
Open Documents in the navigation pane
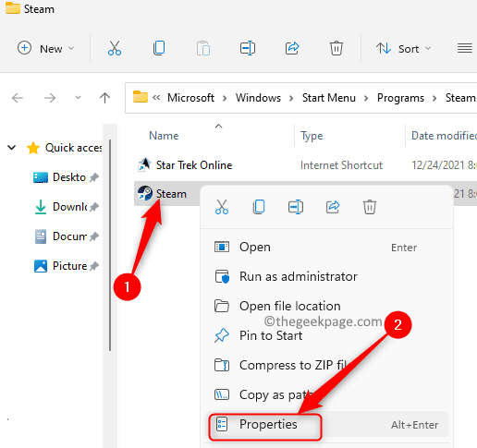(69, 236)
